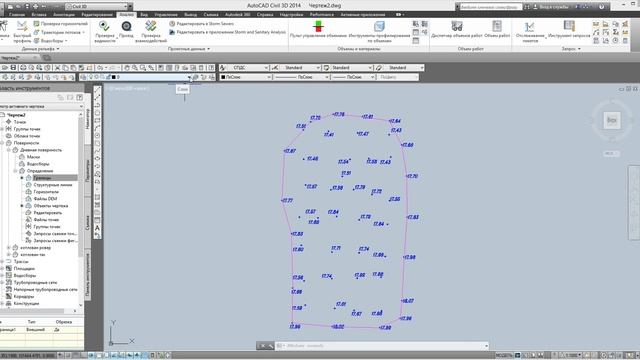Toggle МОДЕЛЬ space in status bar
The width and height of the screenshot is (640, 360).
point(503,356)
